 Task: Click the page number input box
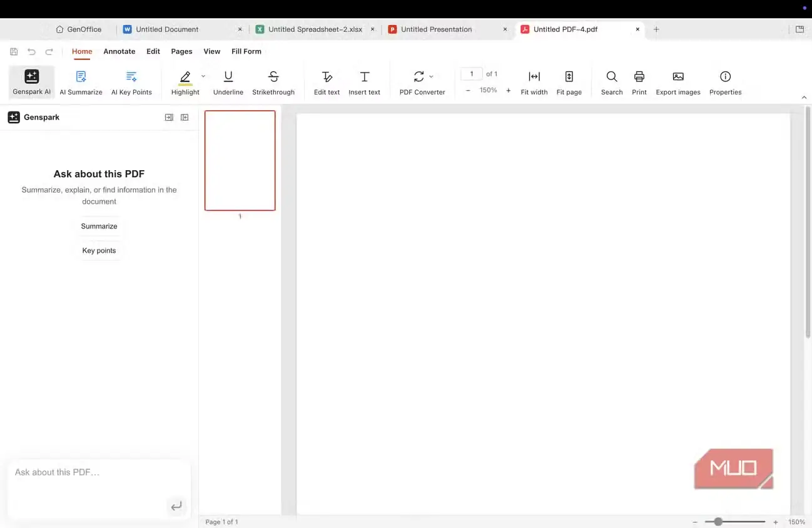coord(472,74)
